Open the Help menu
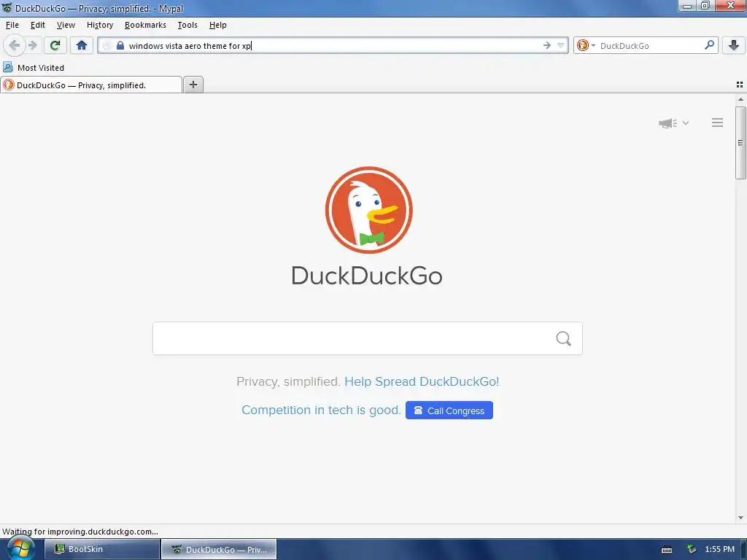The width and height of the screenshot is (747, 560). click(217, 25)
